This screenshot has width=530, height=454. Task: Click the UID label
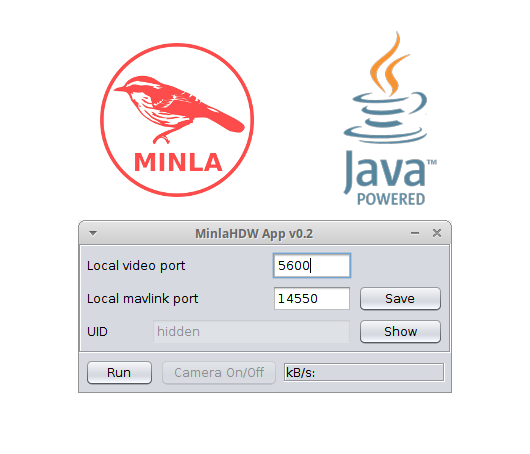pos(97,332)
